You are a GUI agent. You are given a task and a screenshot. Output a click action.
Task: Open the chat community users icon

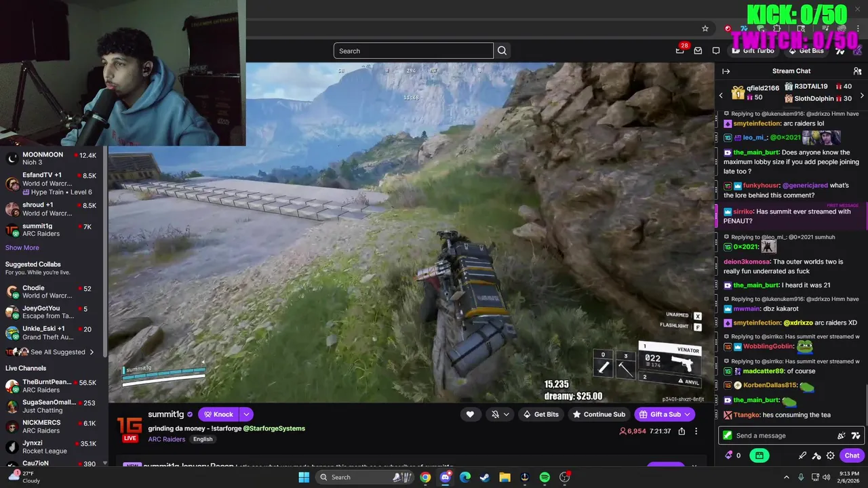857,71
